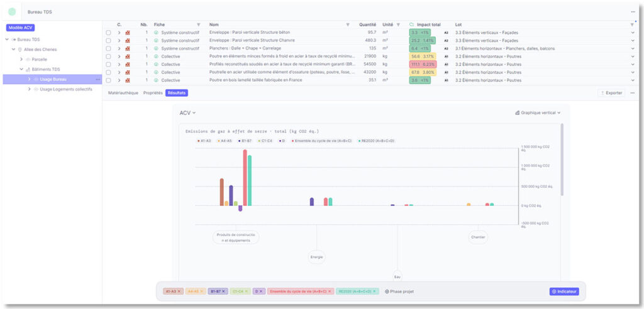Open the more options menu next to Exporter
This screenshot has width=644, height=309.
pos(633,93)
